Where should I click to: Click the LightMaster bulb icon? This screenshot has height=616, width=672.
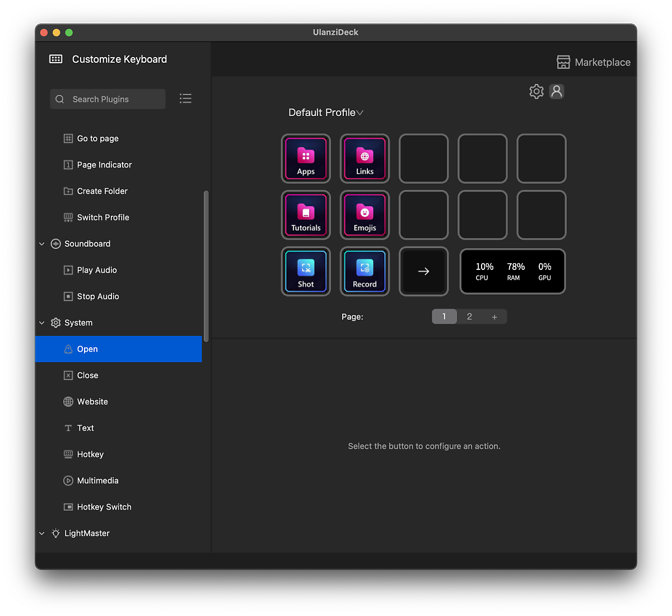tap(55, 533)
